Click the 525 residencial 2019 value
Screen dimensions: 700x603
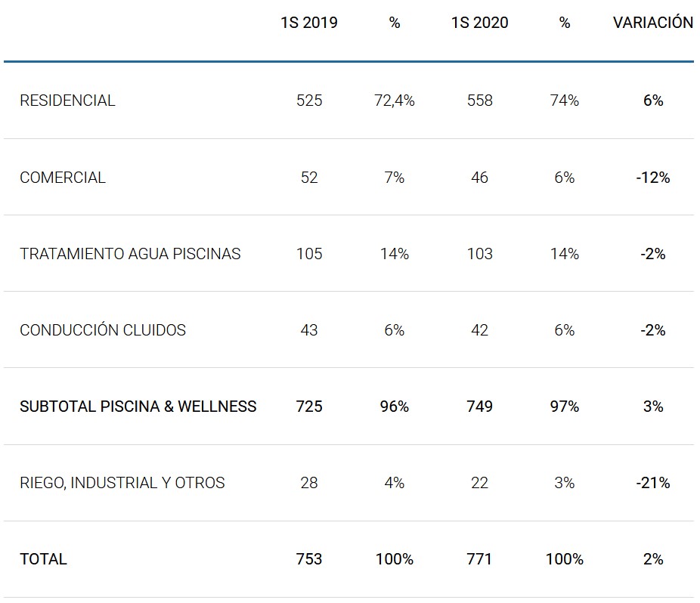(309, 100)
